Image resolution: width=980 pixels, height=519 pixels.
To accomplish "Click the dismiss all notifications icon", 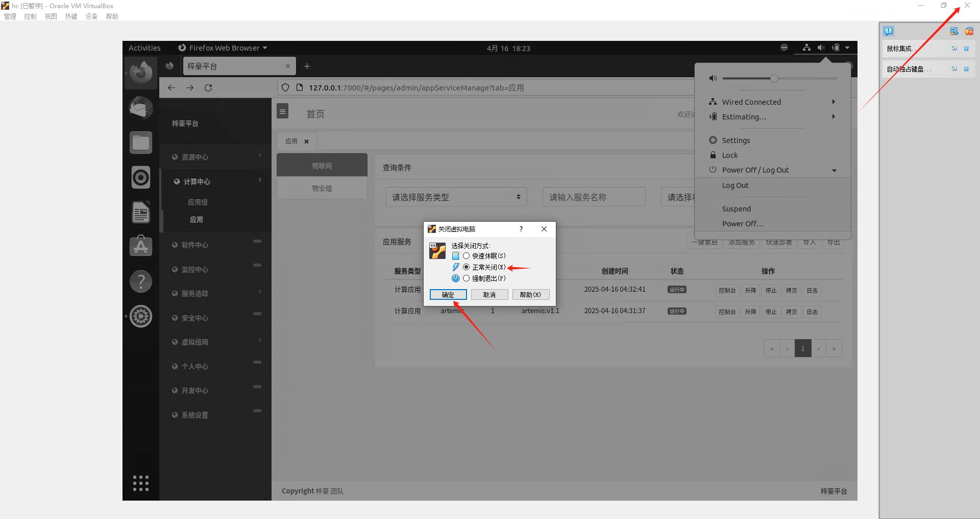I will point(969,31).
